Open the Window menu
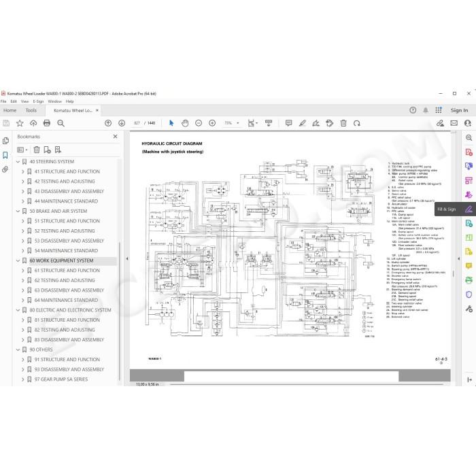Image resolution: width=476 pixels, height=476 pixels. tap(54, 101)
